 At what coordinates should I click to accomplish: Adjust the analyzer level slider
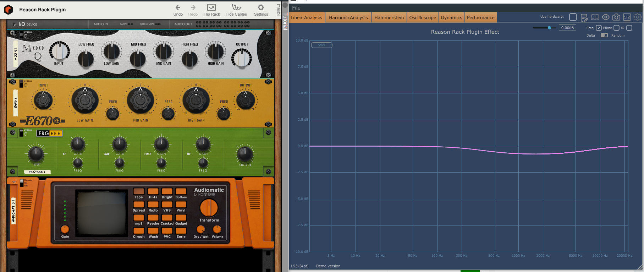544,28
